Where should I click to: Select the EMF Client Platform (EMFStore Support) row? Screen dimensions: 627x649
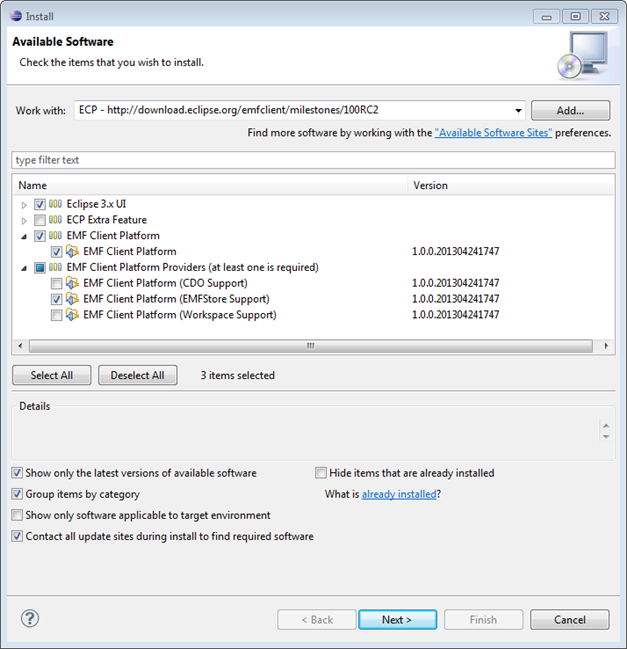coord(176,299)
